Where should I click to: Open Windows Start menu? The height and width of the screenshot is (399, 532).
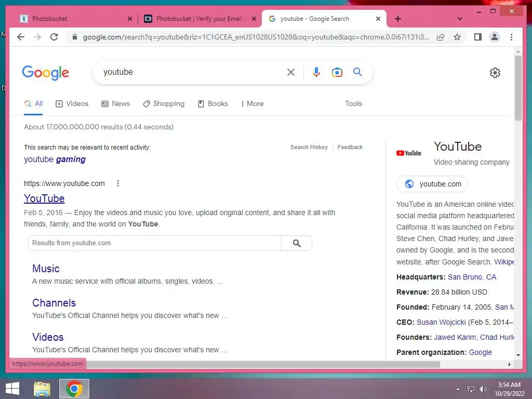click(12, 389)
